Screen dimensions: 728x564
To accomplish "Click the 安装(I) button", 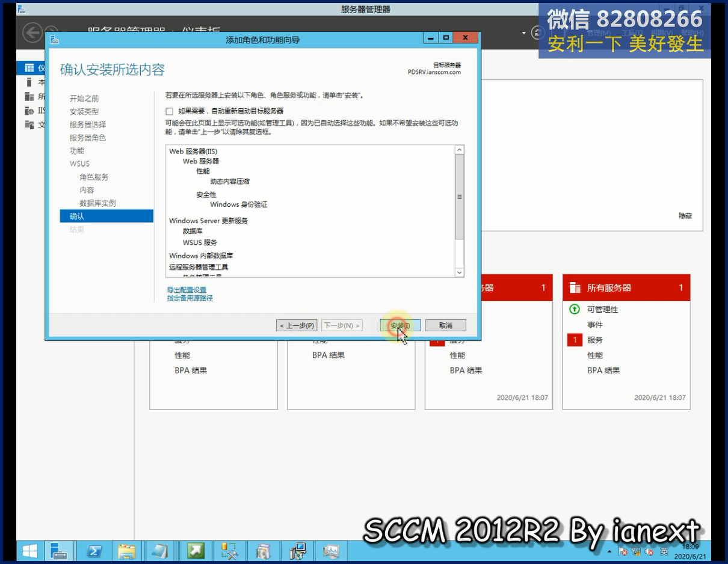I will pyautogui.click(x=400, y=325).
